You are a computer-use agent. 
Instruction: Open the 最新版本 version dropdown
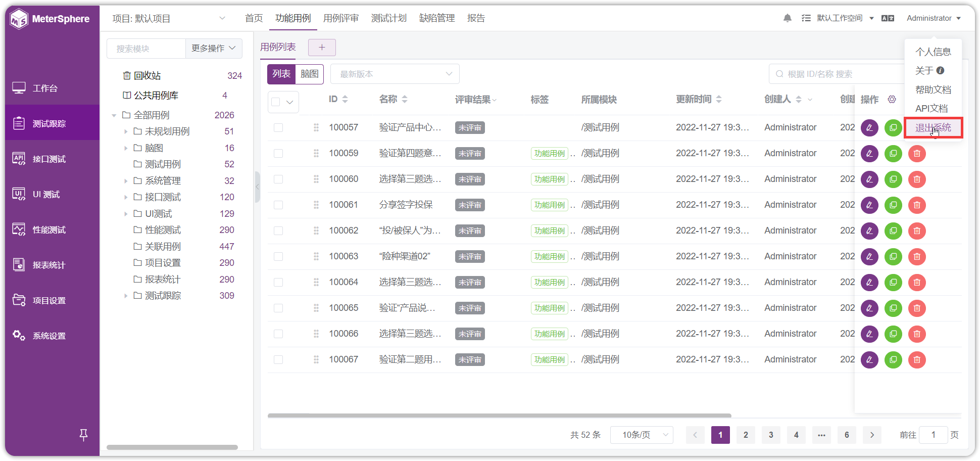click(x=395, y=74)
